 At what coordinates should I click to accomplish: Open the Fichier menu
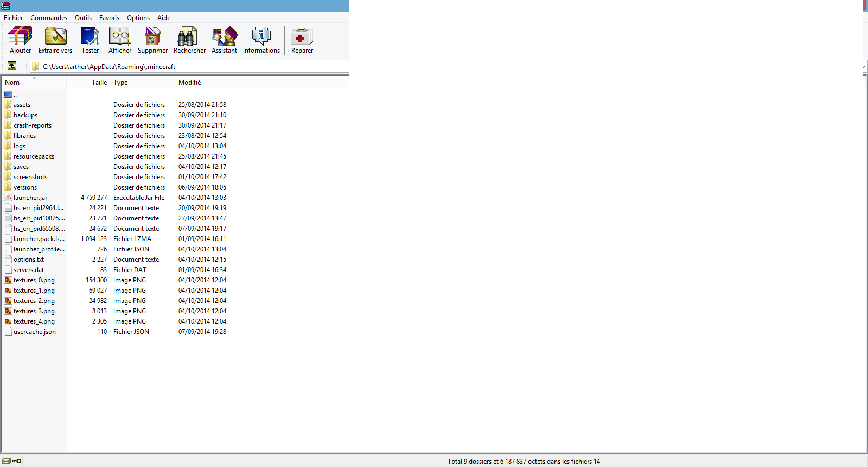click(13, 18)
